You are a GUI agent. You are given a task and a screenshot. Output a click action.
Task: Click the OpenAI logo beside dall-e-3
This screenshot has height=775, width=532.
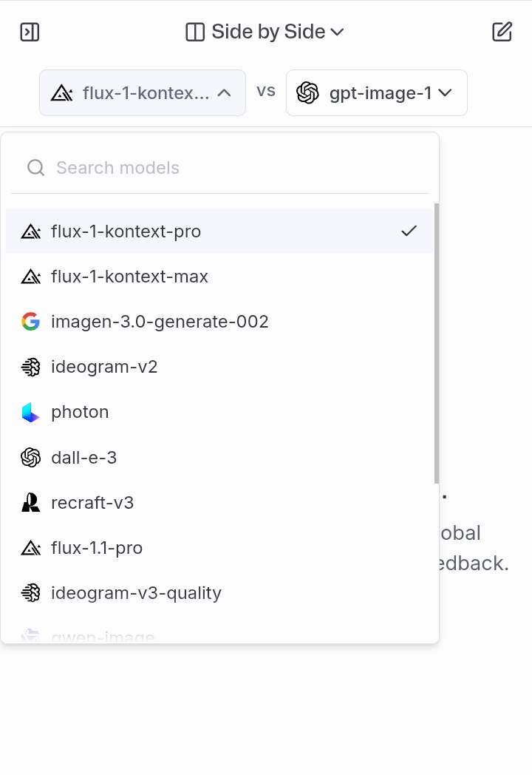tap(30, 457)
